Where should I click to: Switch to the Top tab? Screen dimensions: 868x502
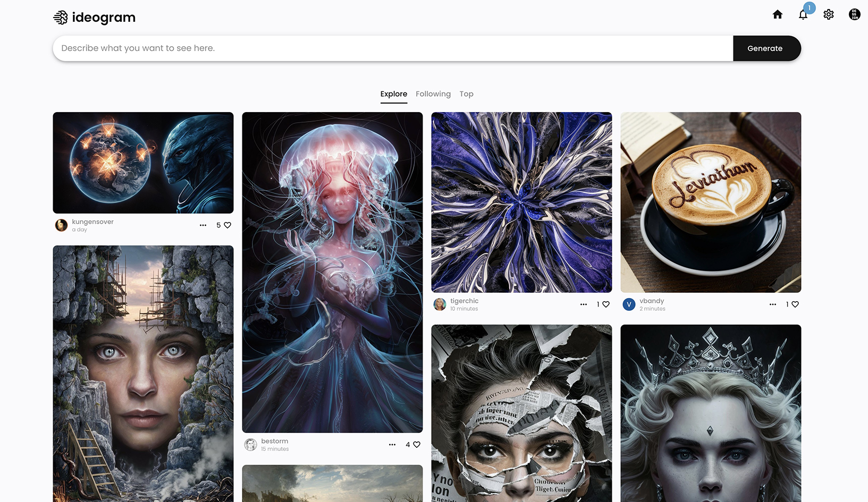click(x=466, y=94)
